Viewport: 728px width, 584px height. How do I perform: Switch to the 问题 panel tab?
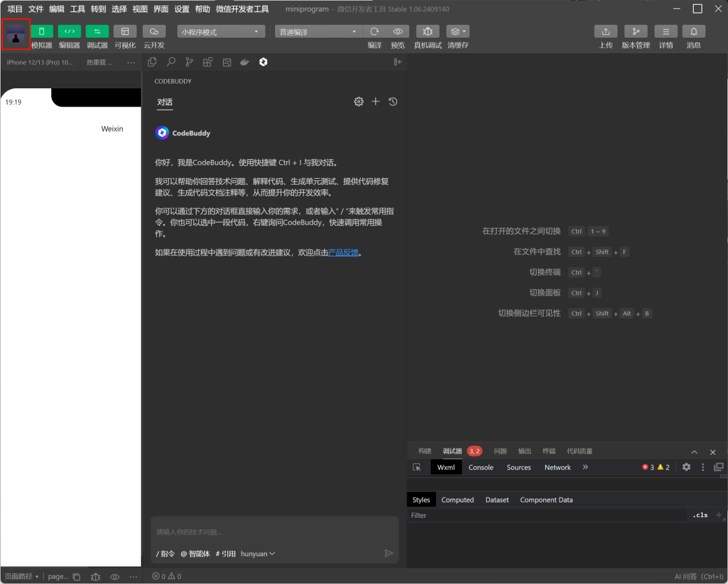pos(500,451)
